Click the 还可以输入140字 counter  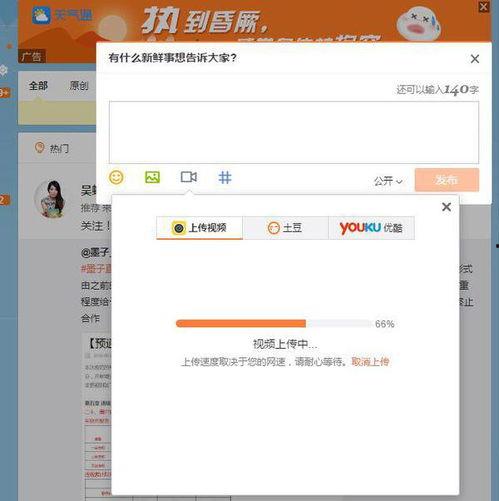click(x=437, y=89)
